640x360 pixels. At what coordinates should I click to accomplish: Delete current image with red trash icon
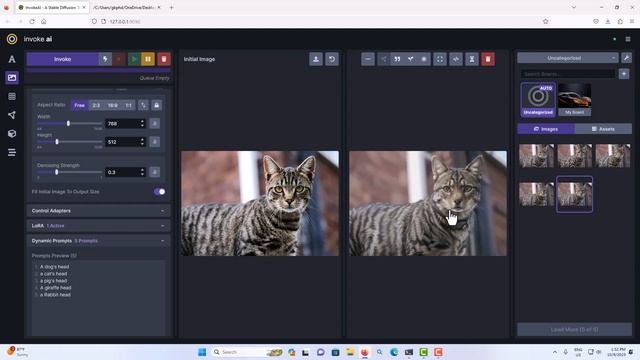(488, 59)
